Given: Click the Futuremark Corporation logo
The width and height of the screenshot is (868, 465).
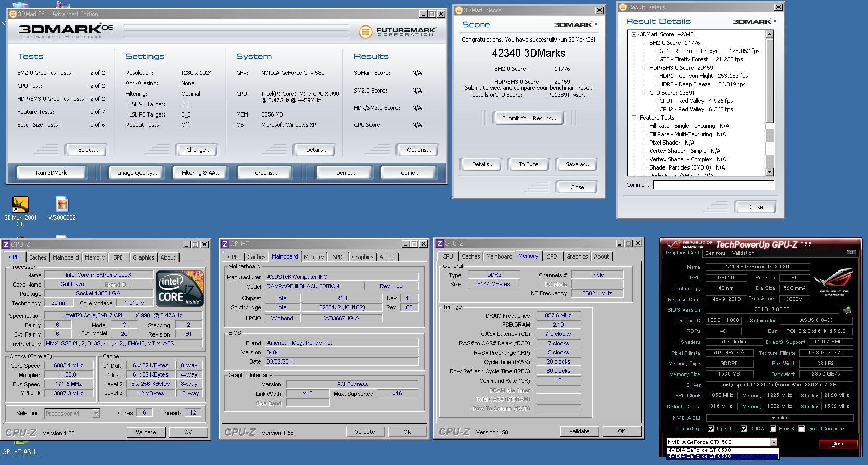Looking at the screenshot, I should [397, 32].
